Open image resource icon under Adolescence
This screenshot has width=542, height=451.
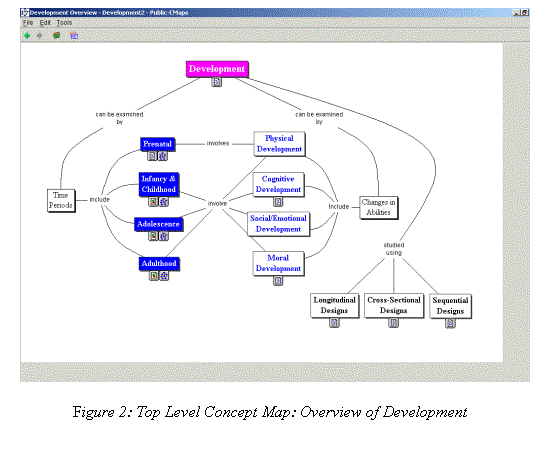tap(153, 236)
